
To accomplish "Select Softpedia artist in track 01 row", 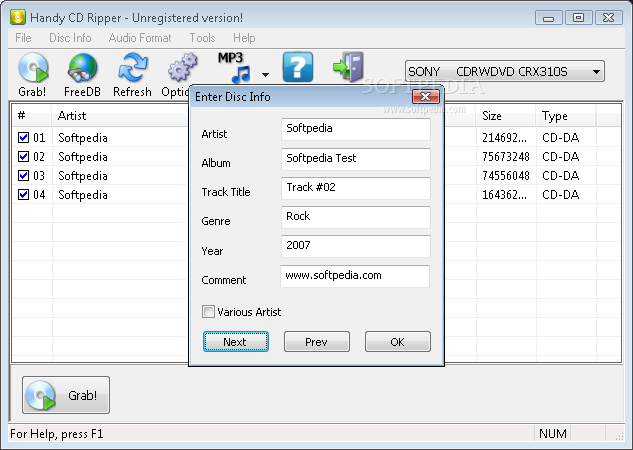I will 83,138.
